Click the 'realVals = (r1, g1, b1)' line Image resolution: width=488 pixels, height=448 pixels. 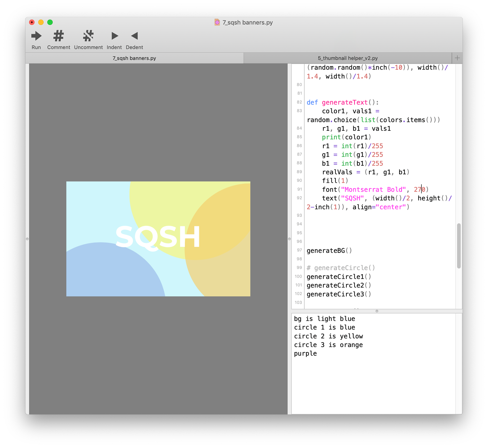366,172
